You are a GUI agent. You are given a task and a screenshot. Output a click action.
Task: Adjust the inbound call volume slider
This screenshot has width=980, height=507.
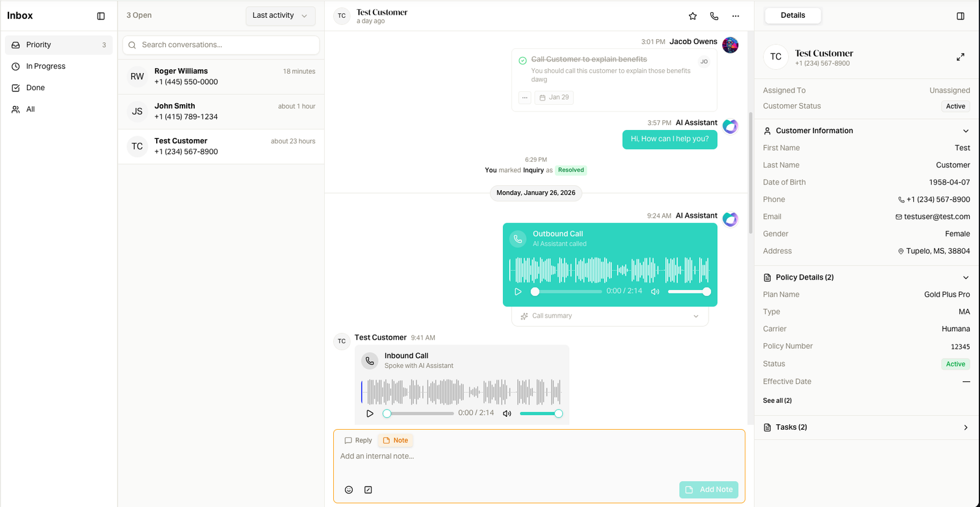click(541, 414)
